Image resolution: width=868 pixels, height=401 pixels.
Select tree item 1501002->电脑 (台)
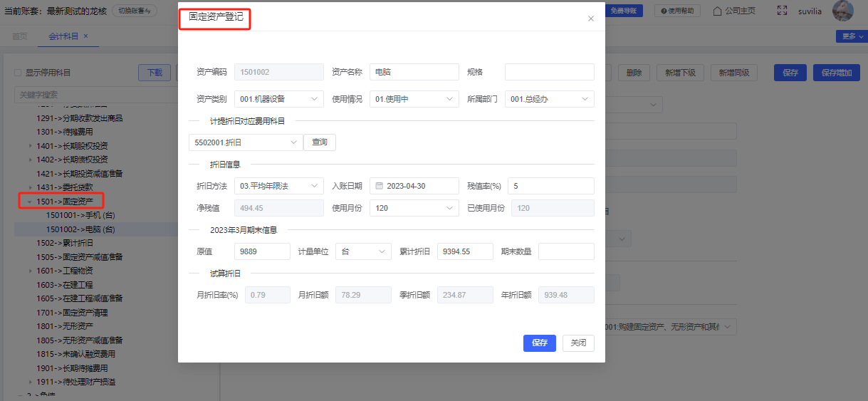pos(80,229)
